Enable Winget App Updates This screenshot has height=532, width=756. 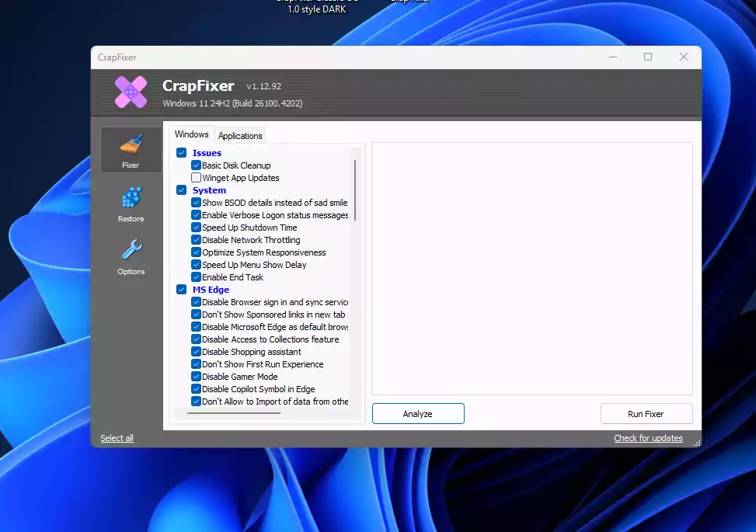(x=196, y=178)
